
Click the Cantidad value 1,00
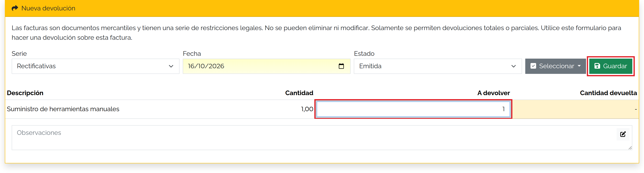pos(307,109)
